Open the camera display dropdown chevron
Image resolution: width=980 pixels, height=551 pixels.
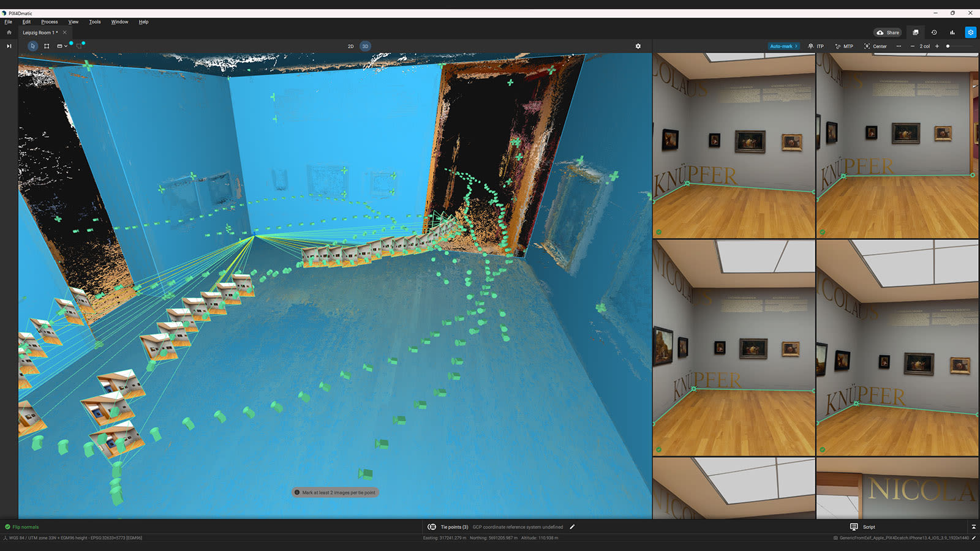(65, 46)
